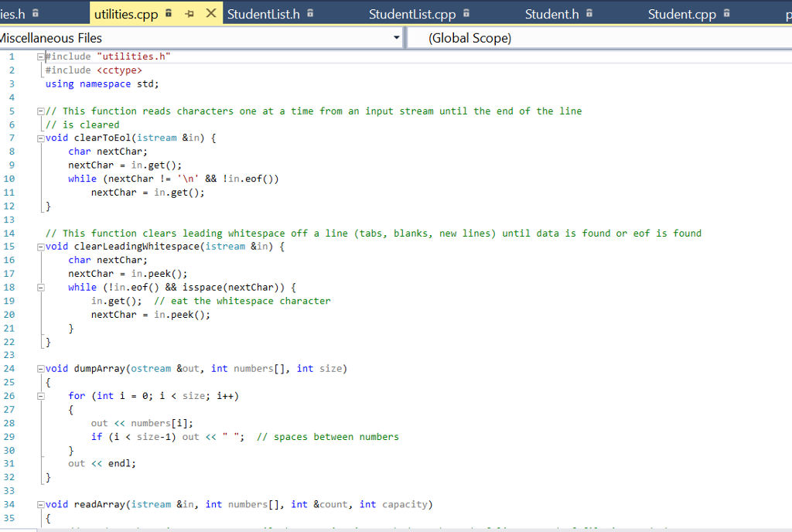The image size is (792, 532).
Task: Collapse the clearToEol function body
Action: (x=39, y=138)
